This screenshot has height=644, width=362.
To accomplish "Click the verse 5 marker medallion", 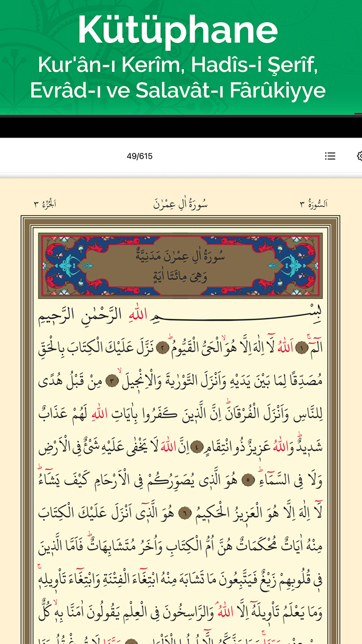I will pyautogui.click(x=248, y=481).
